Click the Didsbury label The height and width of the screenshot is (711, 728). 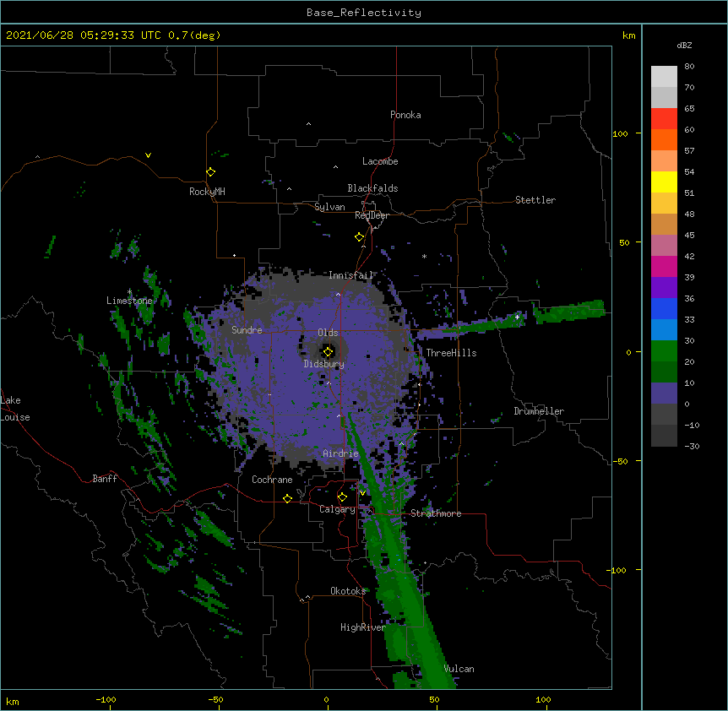pyautogui.click(x=324, y=364)
